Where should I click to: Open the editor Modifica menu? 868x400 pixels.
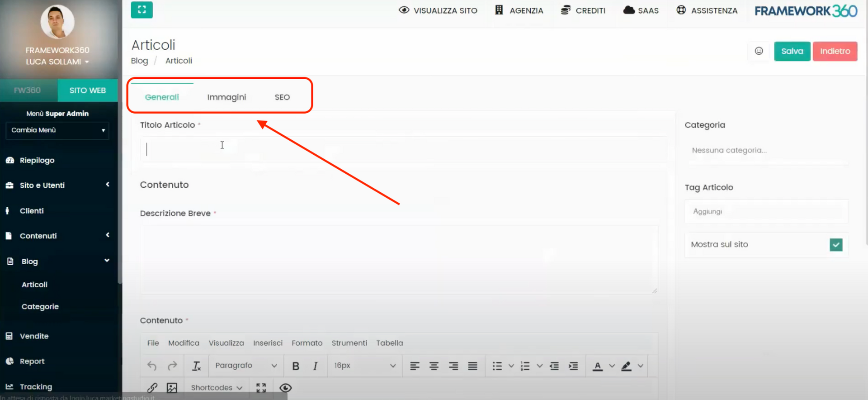[184, 343]
